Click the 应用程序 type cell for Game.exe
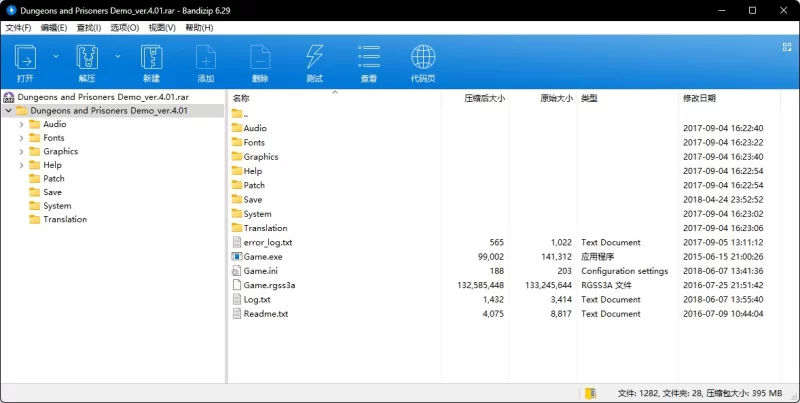This screenshot has height=403, width=800. (x=597, y=257)
